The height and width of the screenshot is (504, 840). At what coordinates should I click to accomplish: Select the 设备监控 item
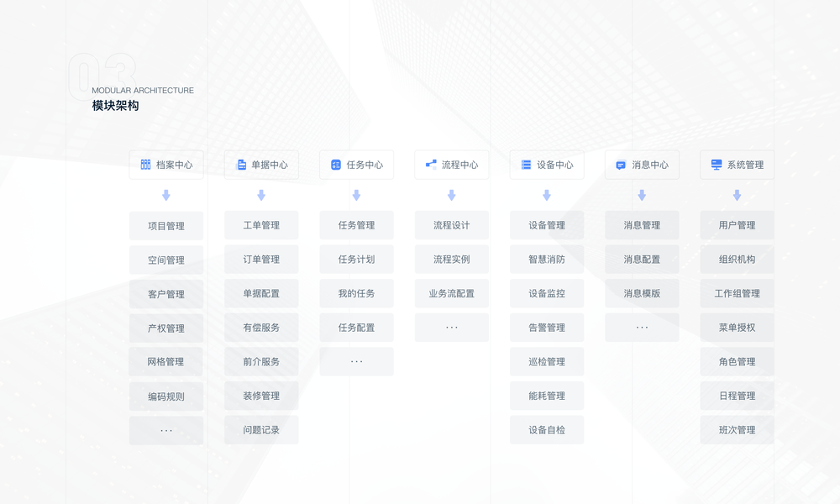coord(547,293)
